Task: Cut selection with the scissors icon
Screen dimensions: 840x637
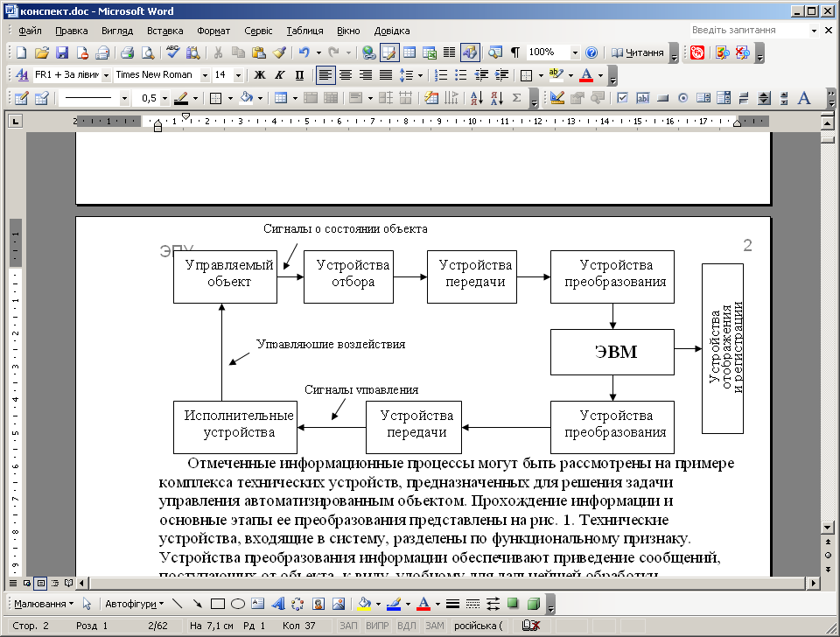Action: [218, 52]
